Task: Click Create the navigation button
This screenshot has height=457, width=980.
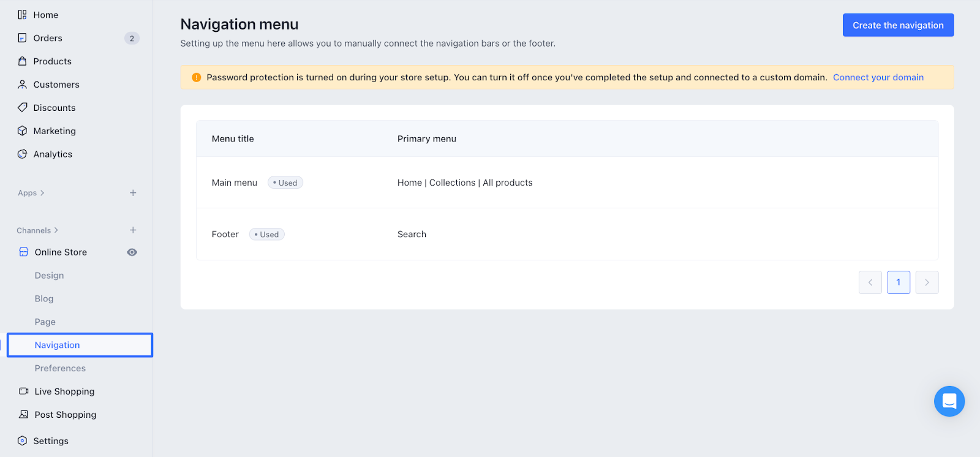Action: coord(898,25)
